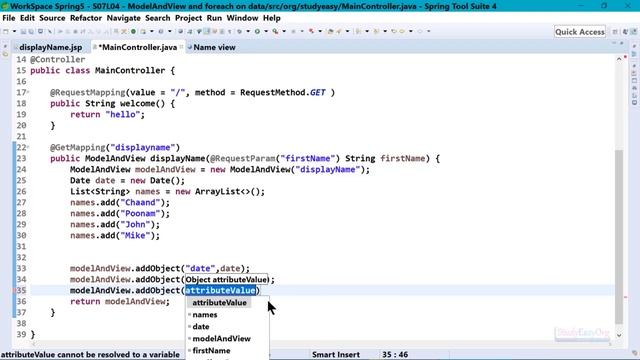Open the dropdown arrow next to Run icon
640x360 pixels.
266,31
